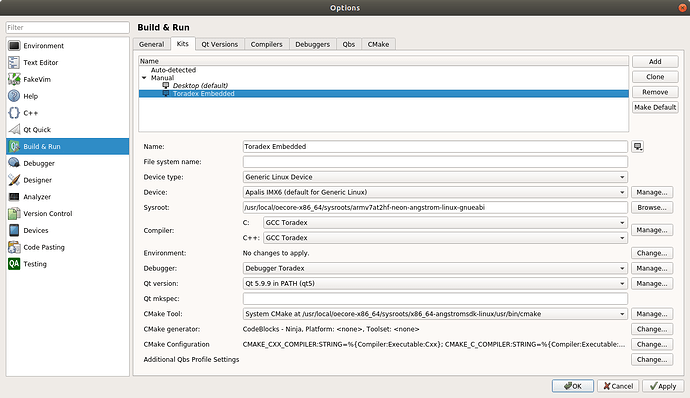This screenshot has height=398, width=690.
Task: Click the kit icon button beside Name field
Action: (x=638, y=147)
